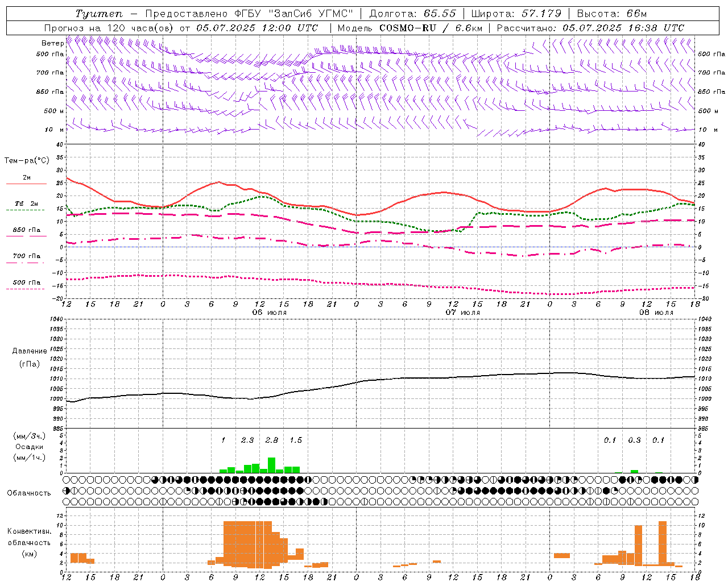
Task: Click the "Модель COSMO-RU / 6.6км" text
Action: pyautogui.click(x=410, y=28)
